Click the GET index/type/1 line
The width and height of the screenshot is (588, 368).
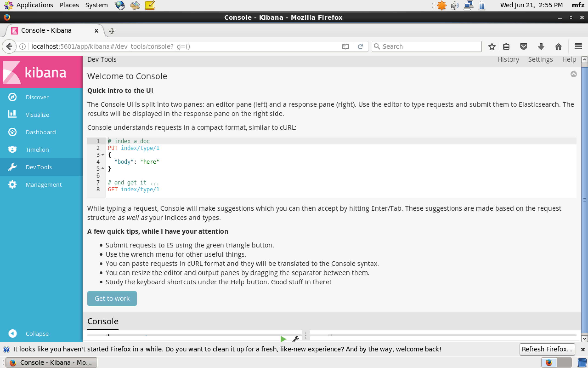(x=134, y=189)
